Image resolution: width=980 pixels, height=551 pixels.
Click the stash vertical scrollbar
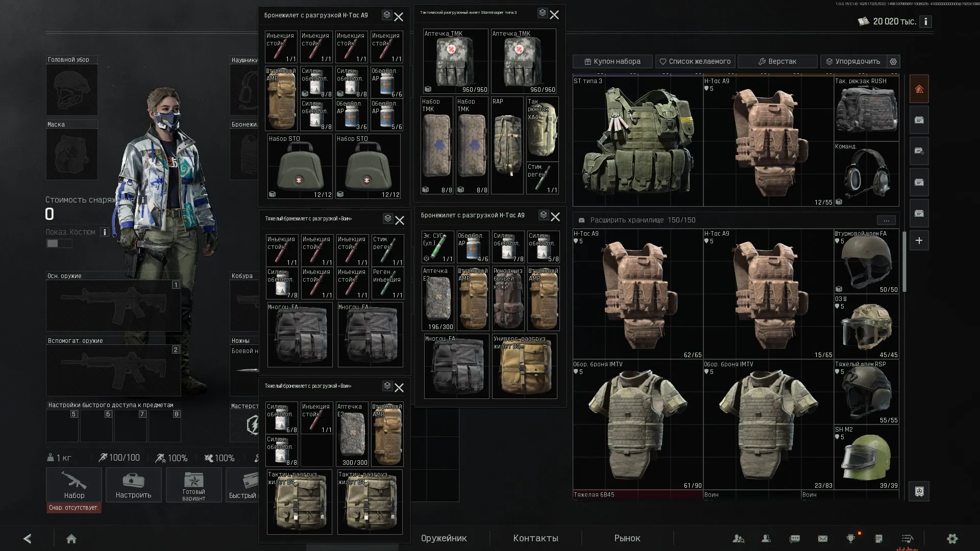click(x=904, y=263)
